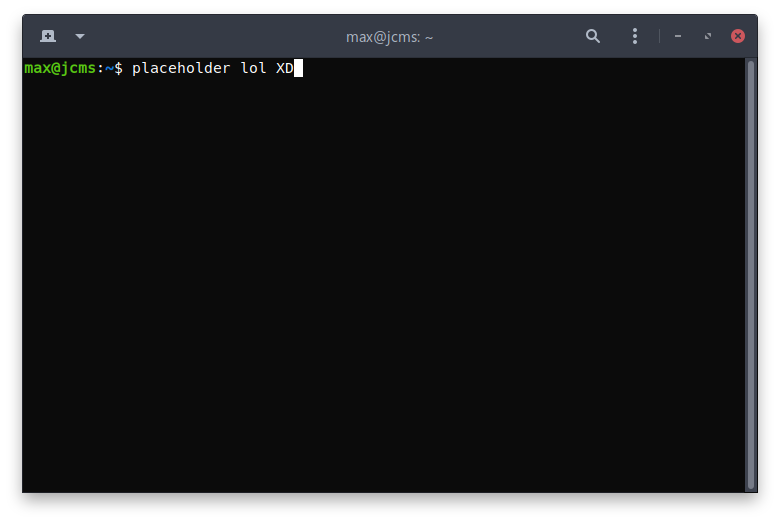Open a new terminal tab
The image size is (780, 523).
tap(48, 36)
